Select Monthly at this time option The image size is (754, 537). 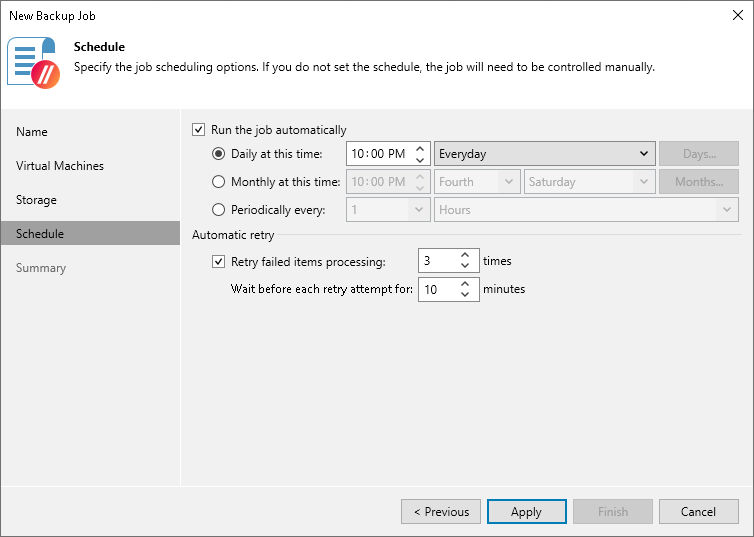[219, 182]
